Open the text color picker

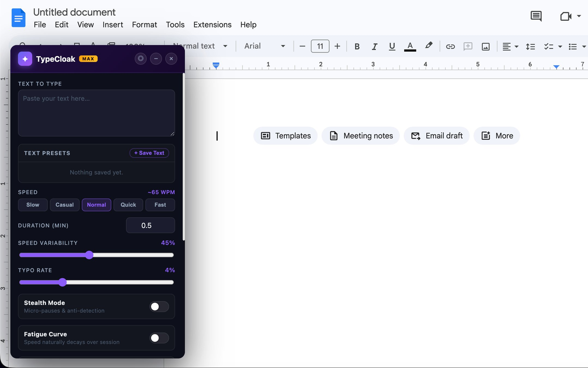click(410, 46)
